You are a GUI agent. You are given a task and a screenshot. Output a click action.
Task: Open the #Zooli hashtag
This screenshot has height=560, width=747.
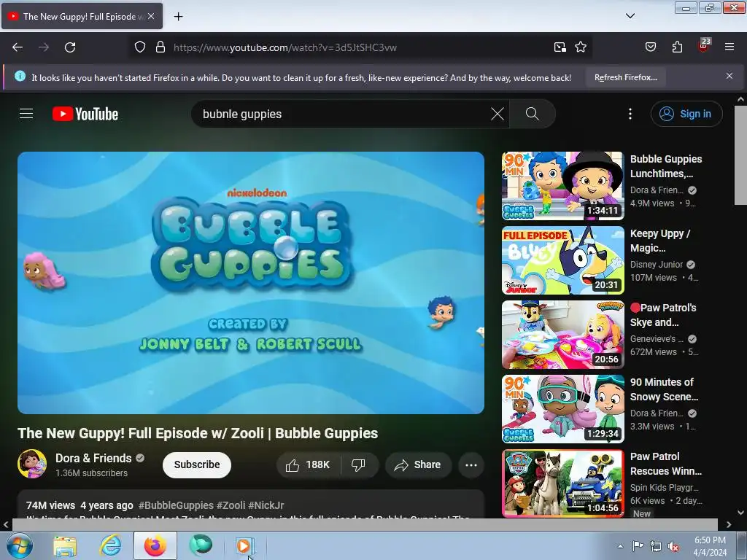[x=231, y=505]
